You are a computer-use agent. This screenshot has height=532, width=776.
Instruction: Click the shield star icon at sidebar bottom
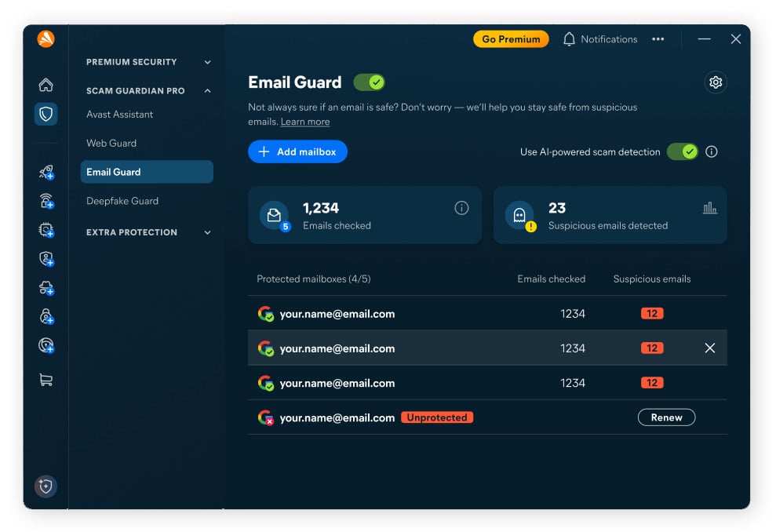coord(46,486)
